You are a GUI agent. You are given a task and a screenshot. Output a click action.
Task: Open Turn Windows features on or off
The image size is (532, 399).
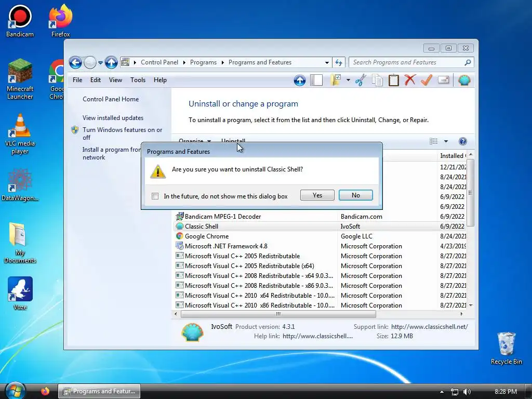point(122,134)
